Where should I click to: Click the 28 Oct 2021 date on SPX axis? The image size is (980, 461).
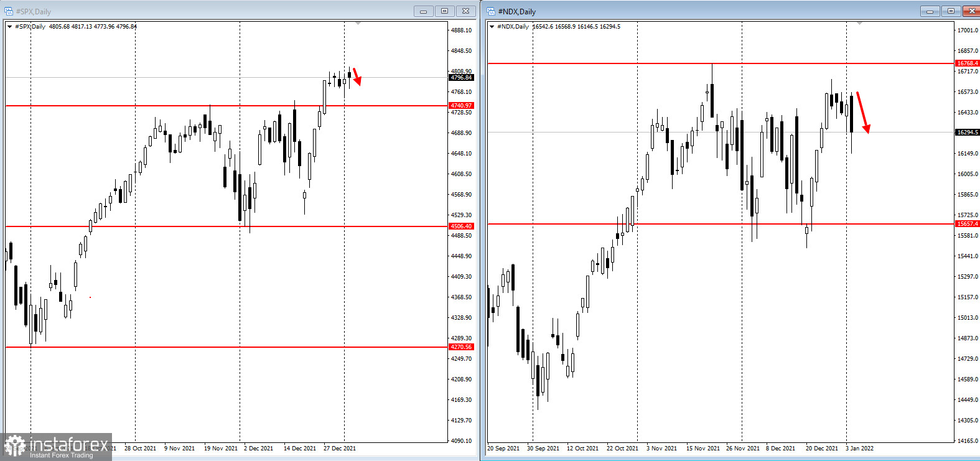click(x=140, y=449)
